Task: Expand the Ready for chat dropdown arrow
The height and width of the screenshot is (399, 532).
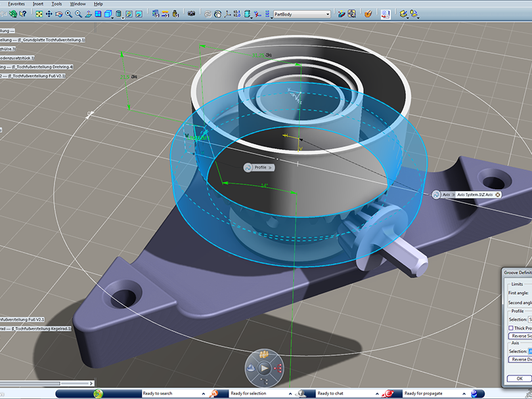Action: 376,393
